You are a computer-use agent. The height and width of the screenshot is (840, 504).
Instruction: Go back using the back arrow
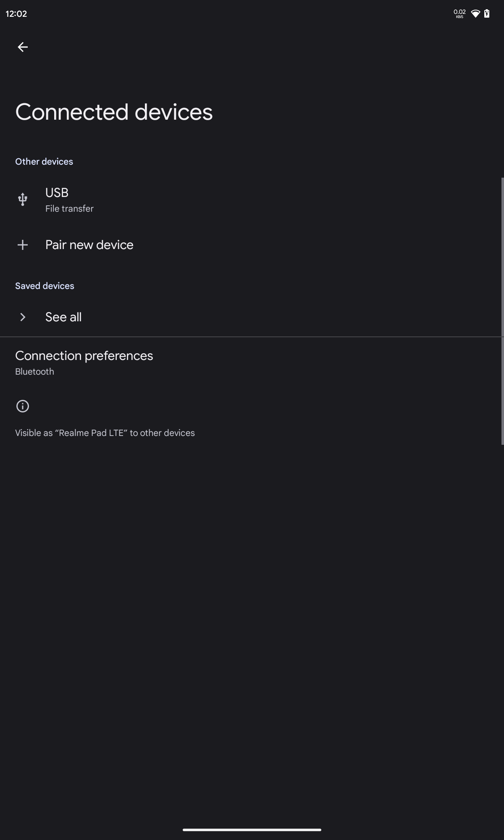tap(23, 47)
